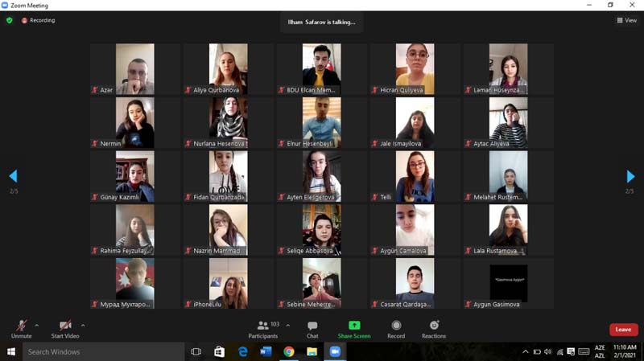644x361 pixels.
Task: Select Azer's video tile
Action: click(x=134, y=69)
